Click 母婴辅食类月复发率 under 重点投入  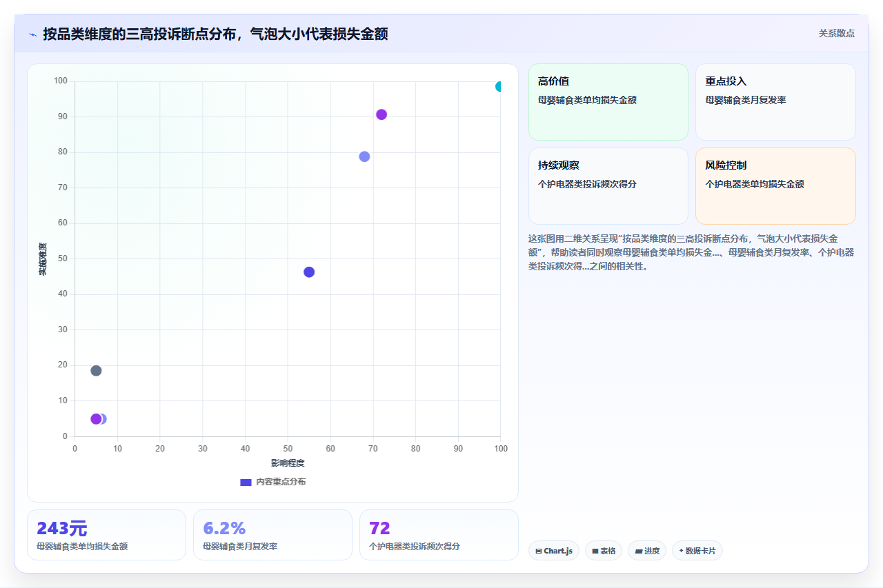tap(746, 100)
